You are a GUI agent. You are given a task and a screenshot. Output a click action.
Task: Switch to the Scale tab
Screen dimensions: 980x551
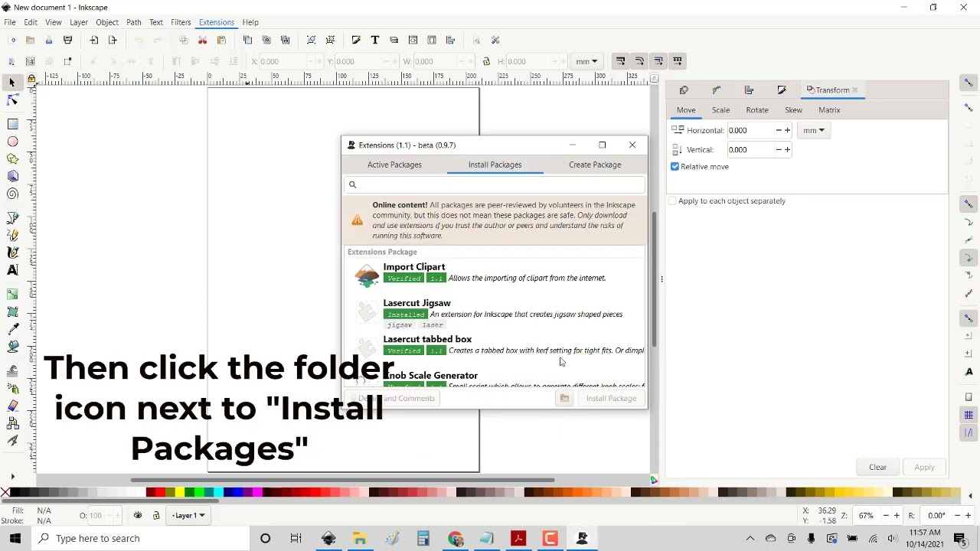tap(720, 110)
